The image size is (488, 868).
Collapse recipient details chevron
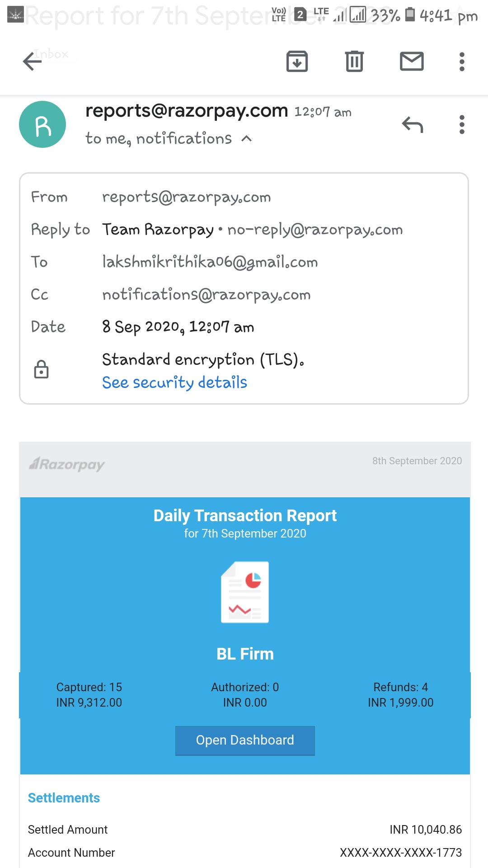click(247, 139)
